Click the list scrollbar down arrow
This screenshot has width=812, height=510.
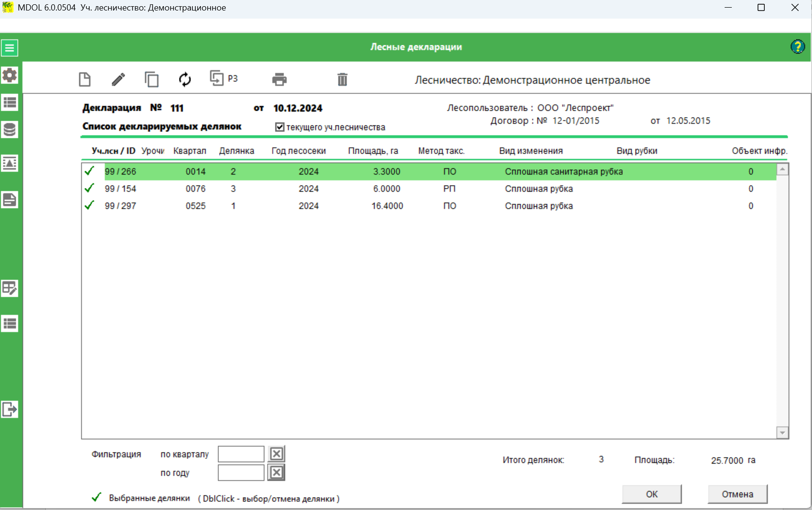coord(782,433)
